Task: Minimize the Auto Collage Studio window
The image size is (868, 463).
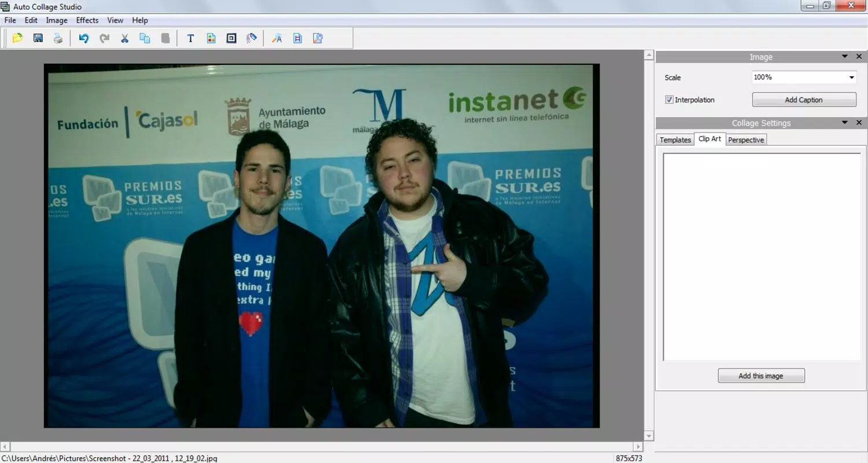Action: (x=810, y=6)
